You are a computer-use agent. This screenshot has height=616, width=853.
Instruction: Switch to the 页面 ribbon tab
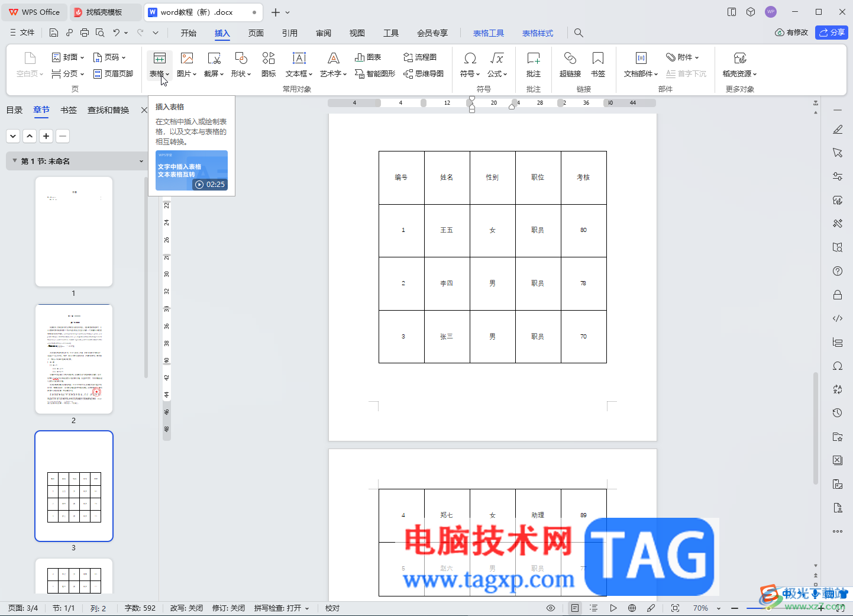tap(256, 33)
